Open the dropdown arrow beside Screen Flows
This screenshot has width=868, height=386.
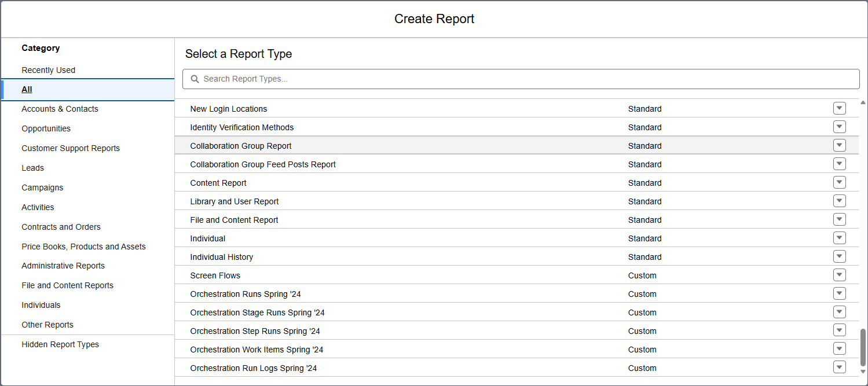coord(839,275)
